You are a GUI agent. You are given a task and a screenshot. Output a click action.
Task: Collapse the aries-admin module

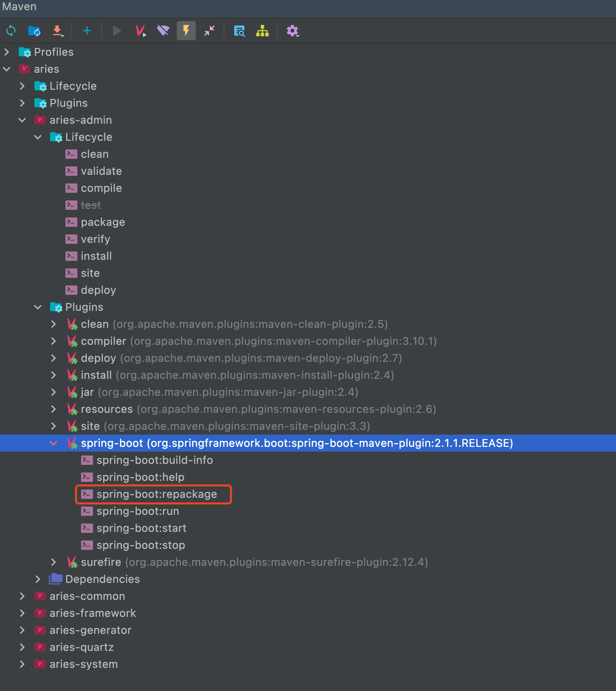click(22, 120)
